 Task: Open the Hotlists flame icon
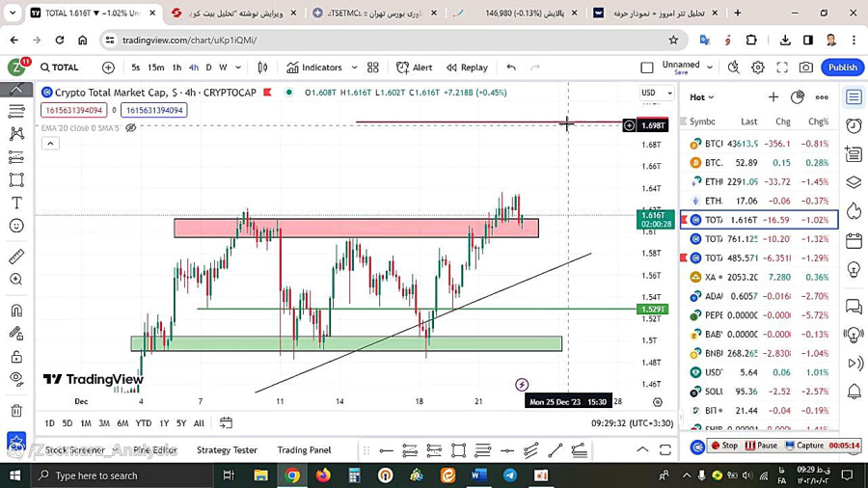point(854,211)
